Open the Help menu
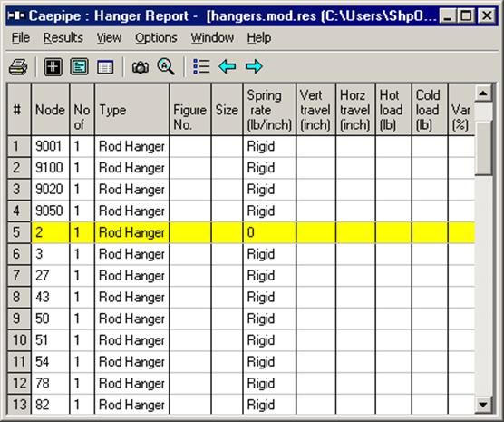Screen dimensions: 504x422 coord(259,38)
